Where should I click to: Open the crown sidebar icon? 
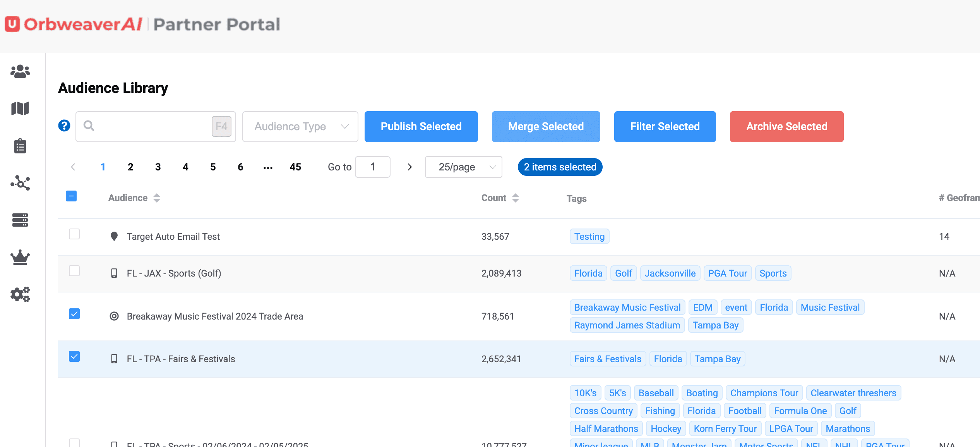coord(20,257)
